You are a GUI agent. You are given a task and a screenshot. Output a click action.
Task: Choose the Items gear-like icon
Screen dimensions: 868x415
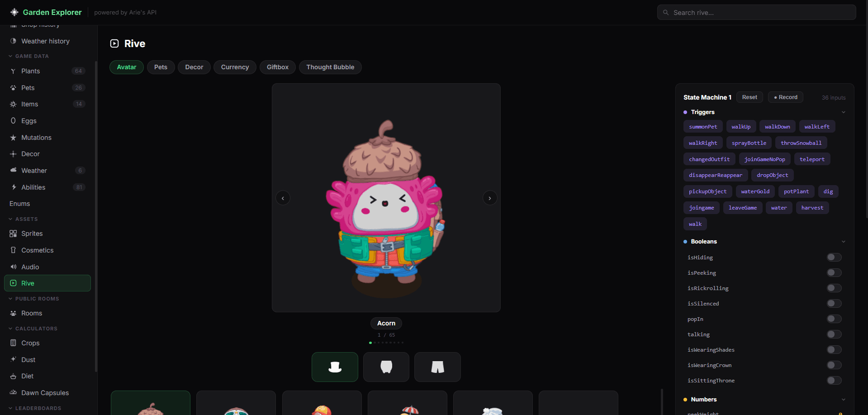tap(13, 104)
